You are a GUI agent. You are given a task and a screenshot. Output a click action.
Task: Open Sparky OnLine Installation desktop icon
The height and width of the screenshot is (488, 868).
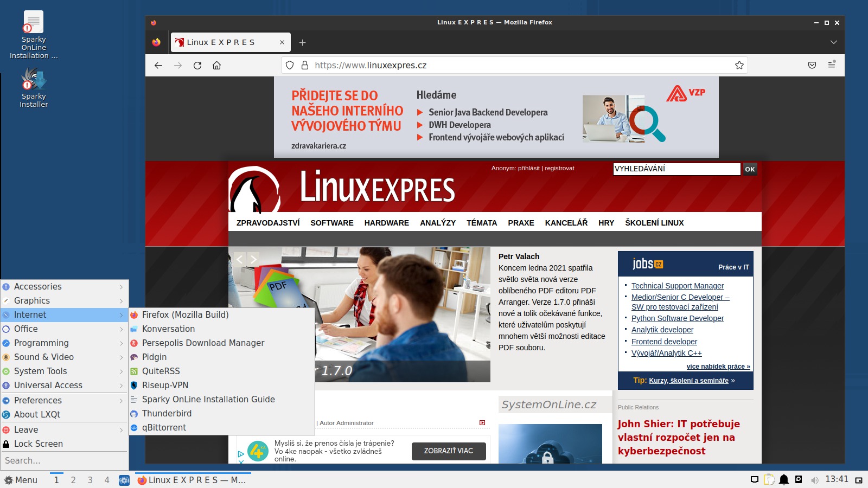click(x=33, y=35)
